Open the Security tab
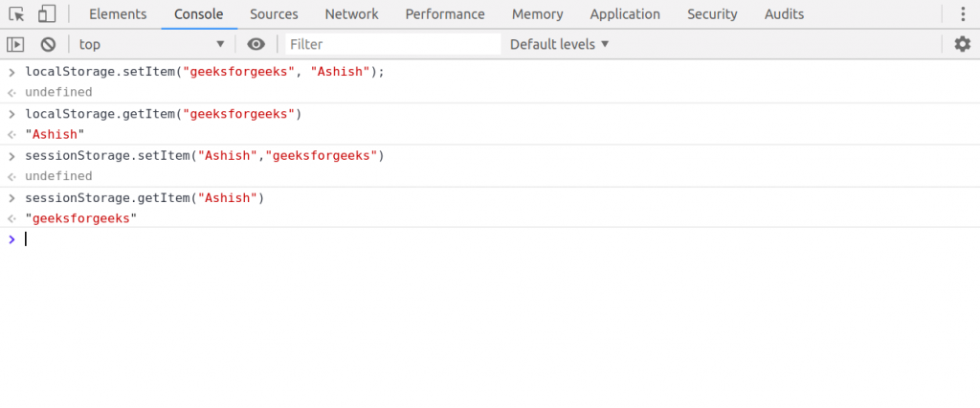The height and width of the screenshot is (408, 980). (712, 14)
